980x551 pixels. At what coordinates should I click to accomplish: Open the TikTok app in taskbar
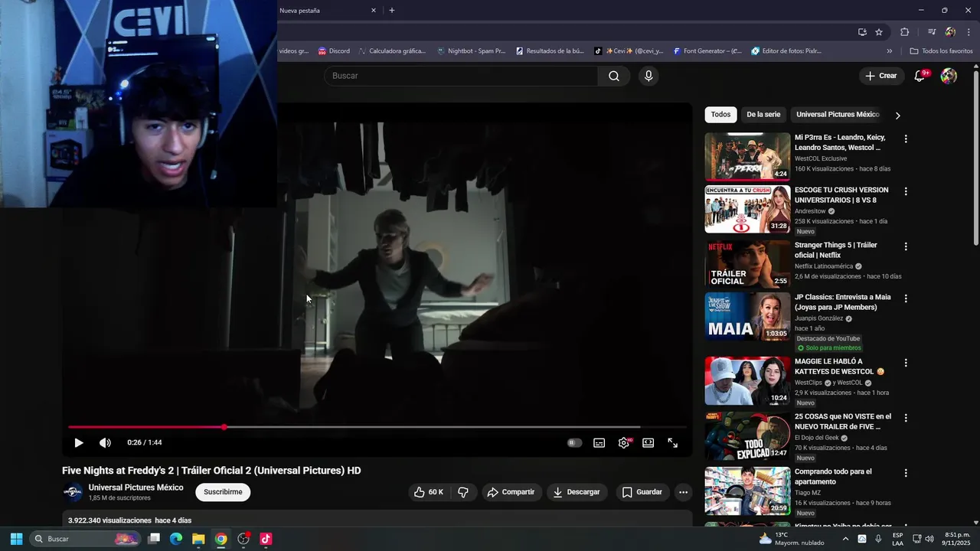coord(266,539)
